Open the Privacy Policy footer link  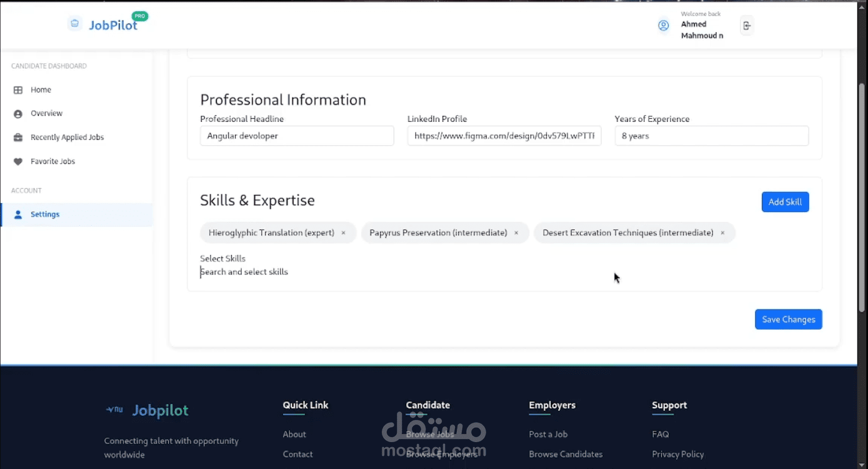[x=677, y=454]
